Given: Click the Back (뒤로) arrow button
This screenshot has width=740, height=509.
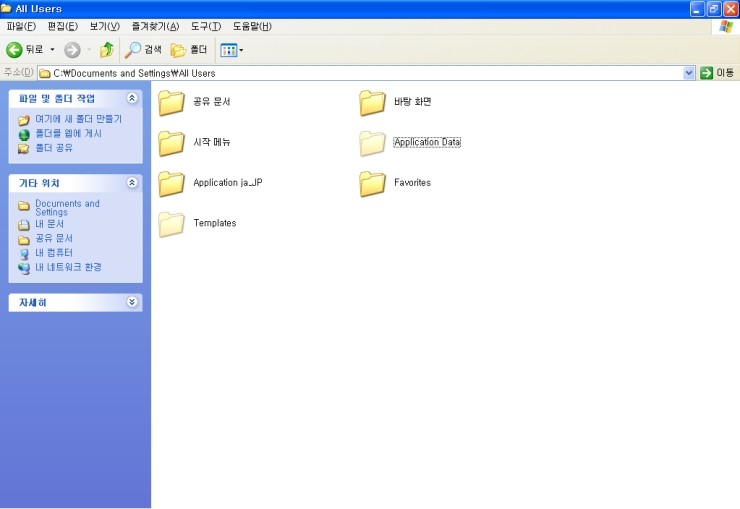Looking at the screenshot, I should coord(15,50).
